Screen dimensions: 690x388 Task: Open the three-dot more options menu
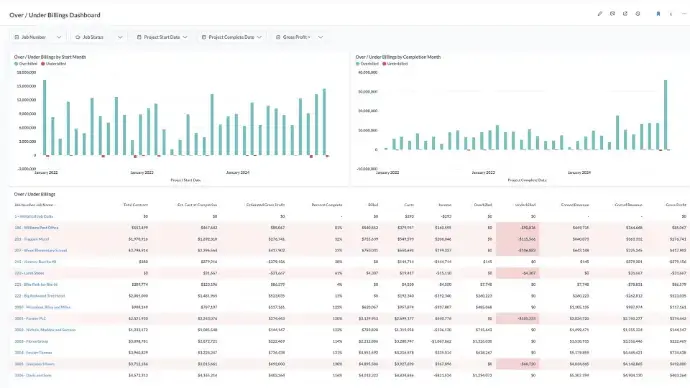(684, 14)
